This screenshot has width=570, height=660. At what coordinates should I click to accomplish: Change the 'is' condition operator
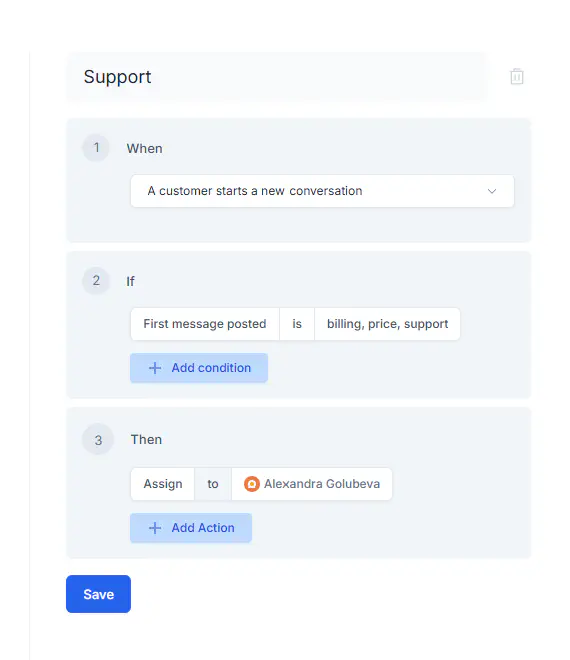[297, 324]
